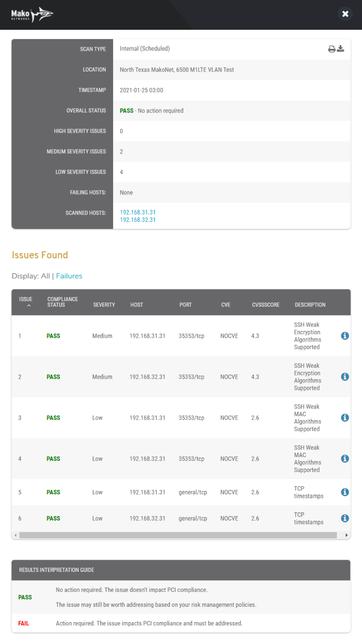Open info icon on issue 6 row
This screenshot has height=644, width=362.
pos(344,518)
